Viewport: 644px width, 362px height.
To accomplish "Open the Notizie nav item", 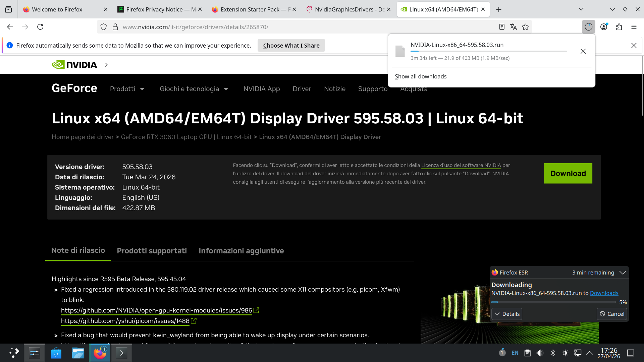I will click(335, 89).
